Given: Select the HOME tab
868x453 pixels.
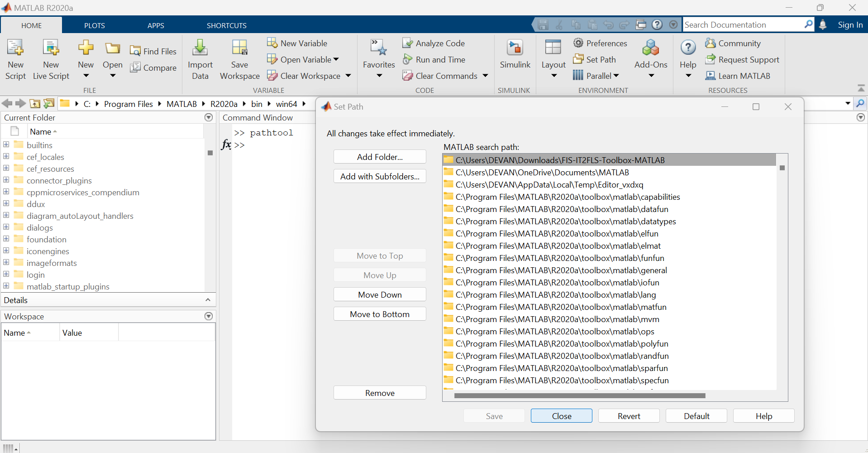Looking at the screenshot, I should pyautogui.click(x=31, y=25).
